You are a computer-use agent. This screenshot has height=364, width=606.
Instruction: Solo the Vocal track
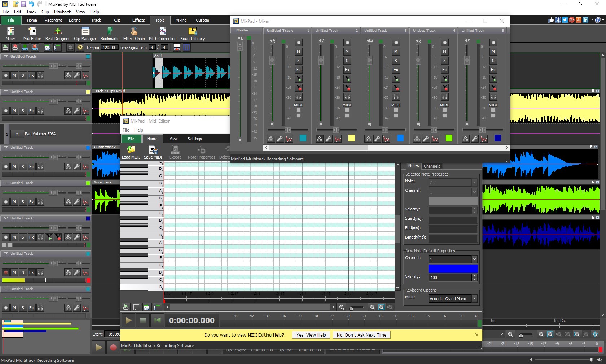(x=23, y=202)
